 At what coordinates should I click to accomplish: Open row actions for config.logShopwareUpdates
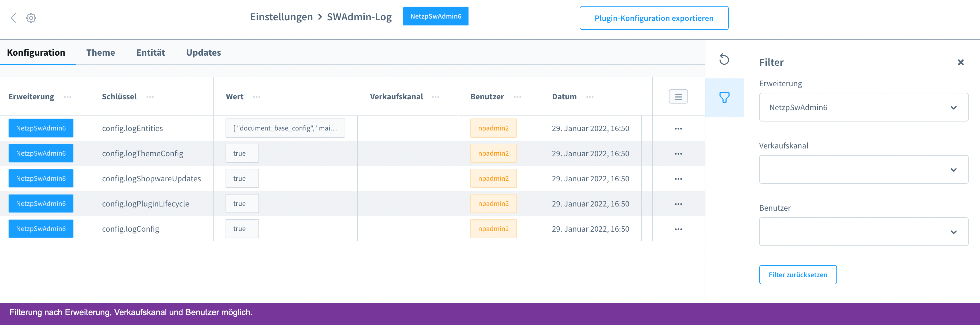click(678, 179)
